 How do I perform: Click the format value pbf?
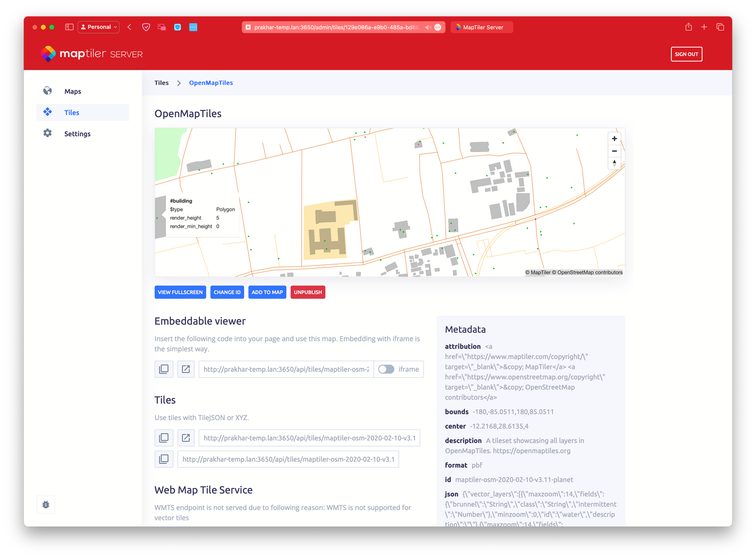pos(477,465)
